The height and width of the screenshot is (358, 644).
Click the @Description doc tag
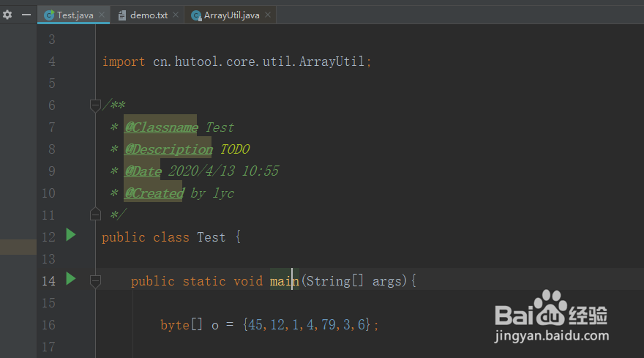click(168, 149)
